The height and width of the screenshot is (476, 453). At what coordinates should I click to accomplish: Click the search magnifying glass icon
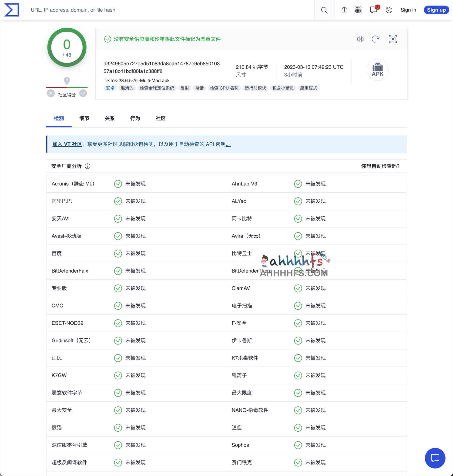(324, 10)
